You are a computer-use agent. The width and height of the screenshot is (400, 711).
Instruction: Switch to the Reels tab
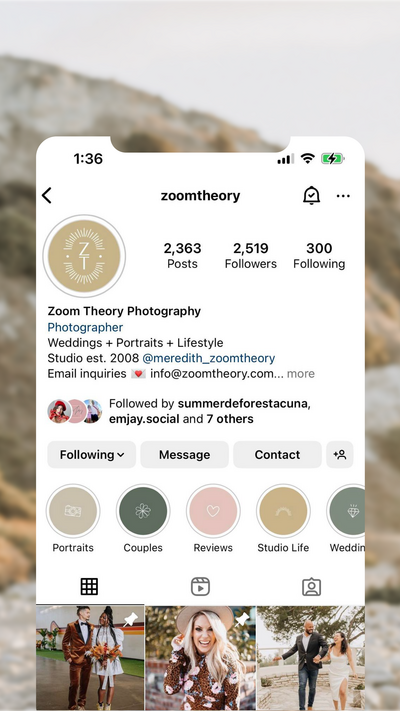click(x=200, y=587)
